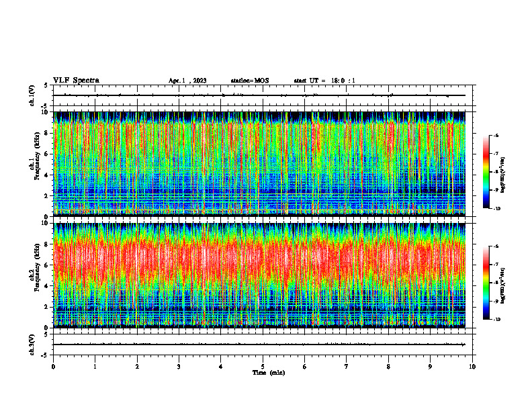Click time axis tick label "10" at right end
532x411 pixels.
tap(472, 367)
